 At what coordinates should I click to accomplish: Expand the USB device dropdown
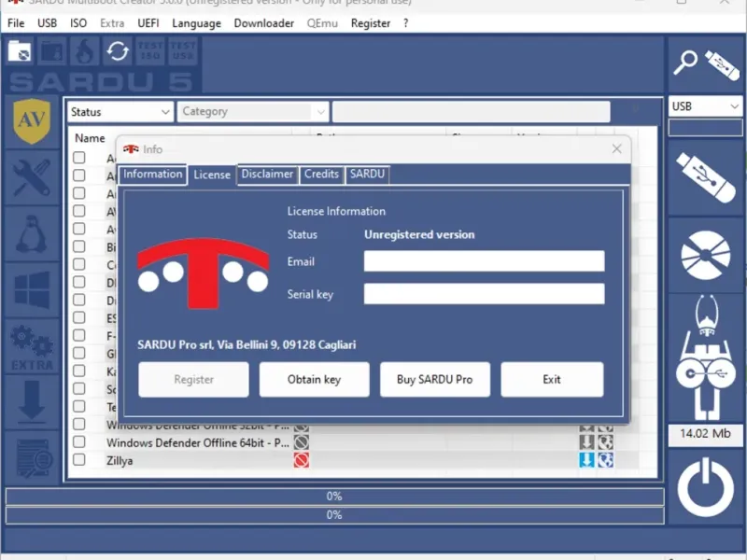705,106
